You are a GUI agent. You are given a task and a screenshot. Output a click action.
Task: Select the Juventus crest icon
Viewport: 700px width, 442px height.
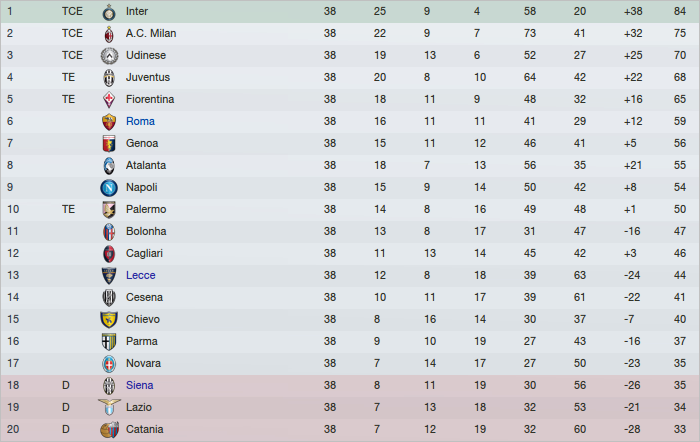pos(109,77)
